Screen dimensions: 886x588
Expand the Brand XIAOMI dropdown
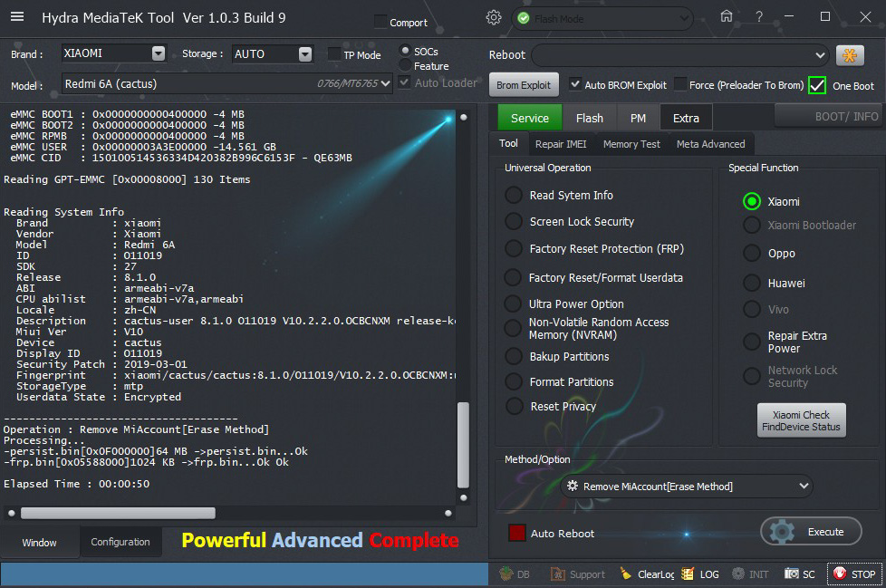[x=159, y=54]
